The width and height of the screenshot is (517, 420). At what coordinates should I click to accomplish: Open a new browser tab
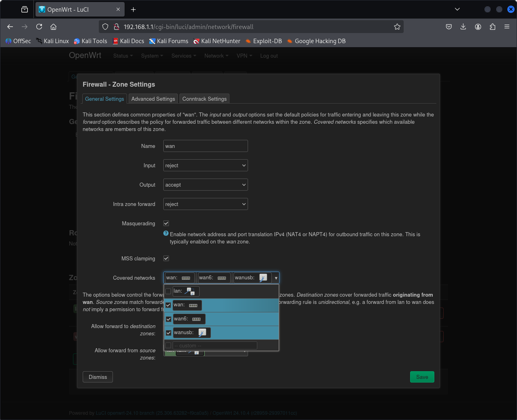[133, 9]
